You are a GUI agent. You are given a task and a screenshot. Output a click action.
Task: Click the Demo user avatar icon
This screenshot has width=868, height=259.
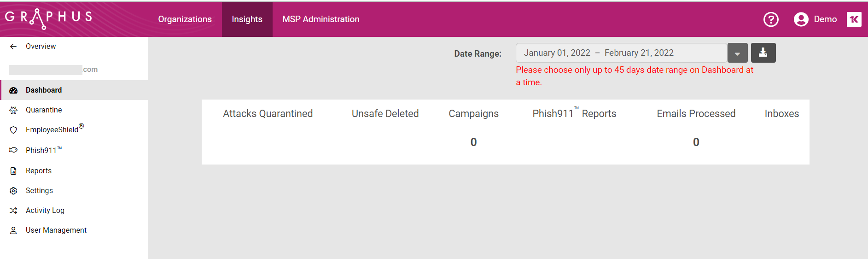click(x=801, y=19)
